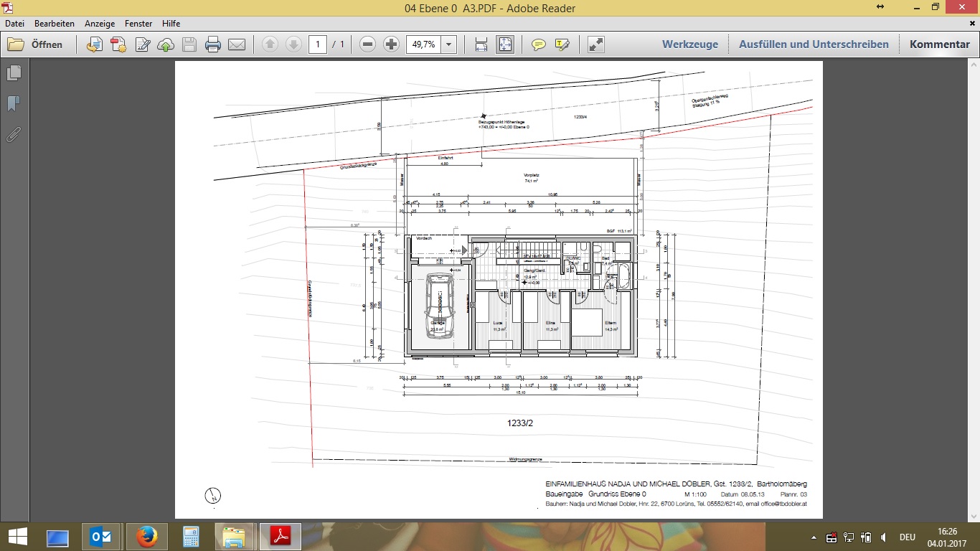The height and width of the screenshot is (551, 980).
Task: Select the highlight text tool
Action: pyautogui.click(x=562, y=44)
